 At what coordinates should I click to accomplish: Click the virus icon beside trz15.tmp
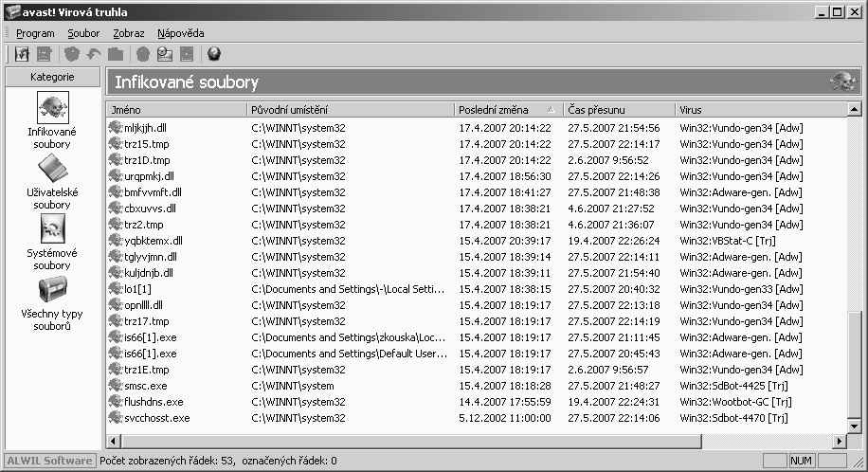116,143
